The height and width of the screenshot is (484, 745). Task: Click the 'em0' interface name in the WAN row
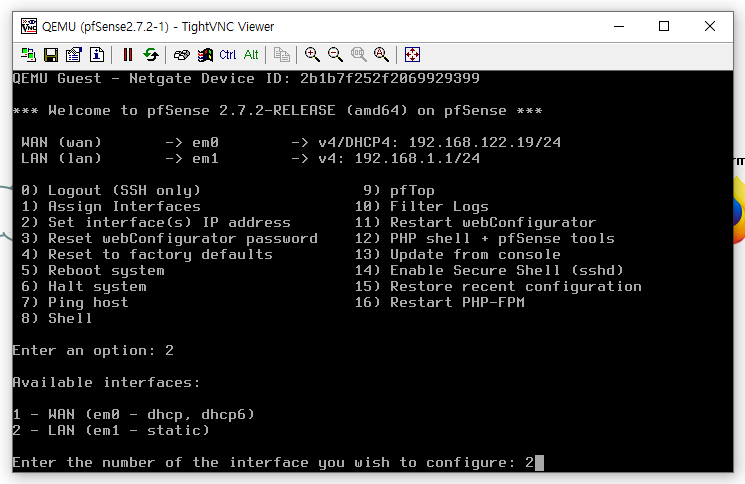tap(205, 142)
